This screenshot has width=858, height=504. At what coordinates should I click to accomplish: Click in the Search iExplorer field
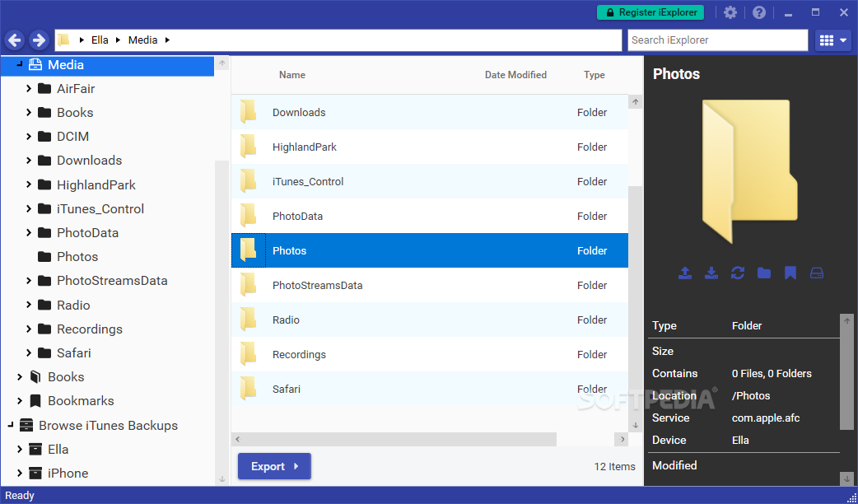point(717,40)
